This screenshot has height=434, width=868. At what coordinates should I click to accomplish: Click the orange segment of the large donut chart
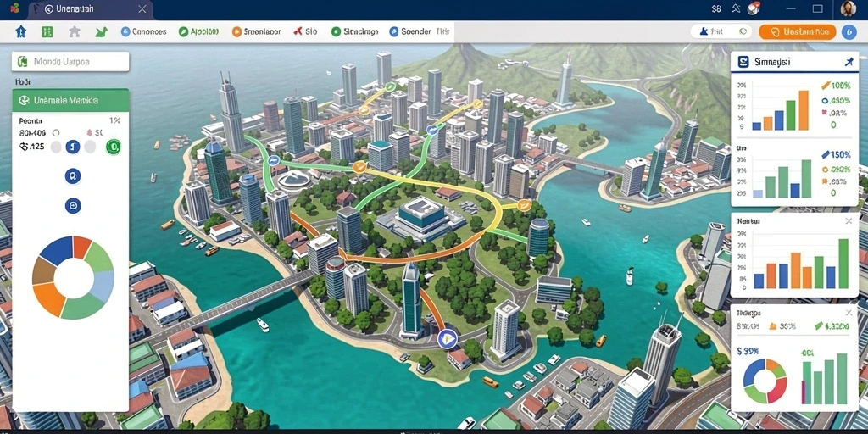pyautogui.click(x=48, y=299)
